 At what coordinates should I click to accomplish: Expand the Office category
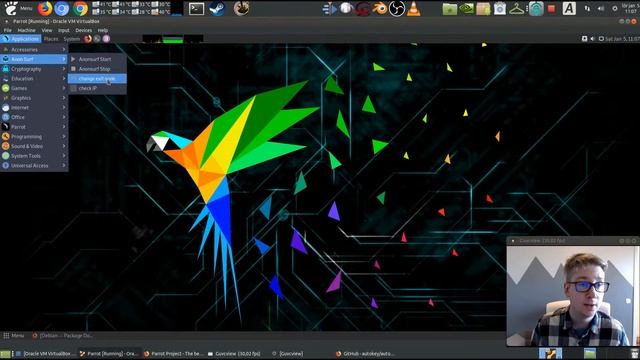point(34,117)
